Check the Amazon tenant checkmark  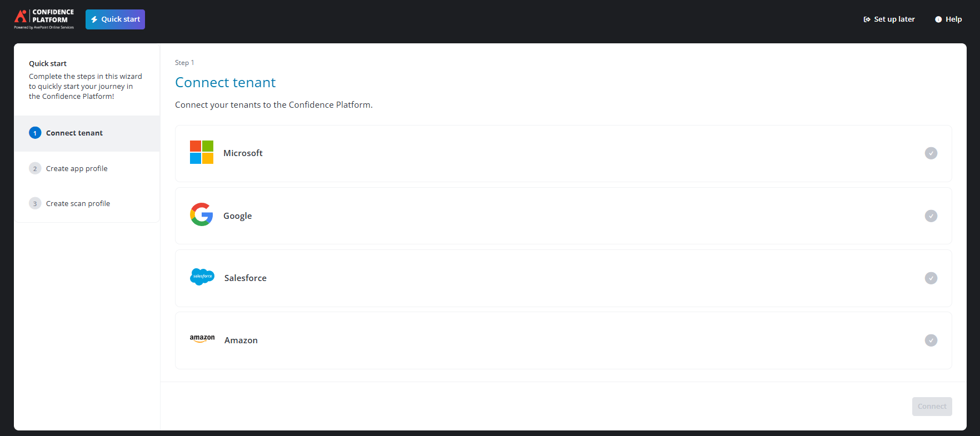pos(931,340)
